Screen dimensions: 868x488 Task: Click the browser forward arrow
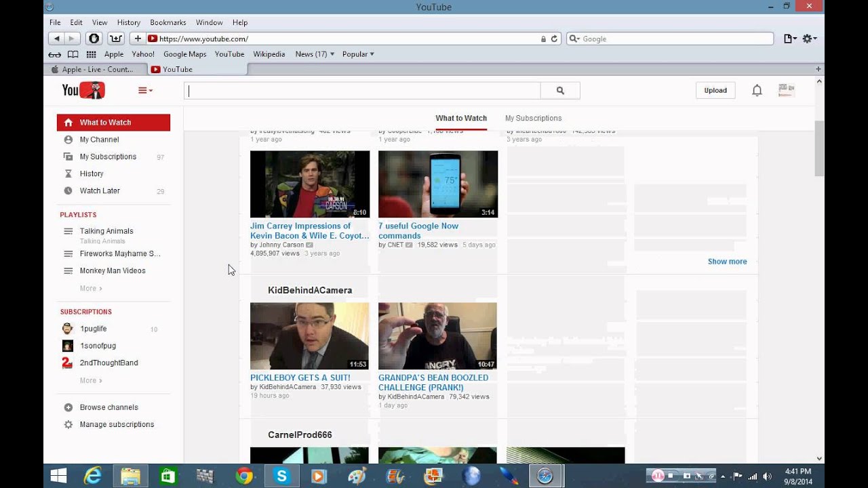73,39
